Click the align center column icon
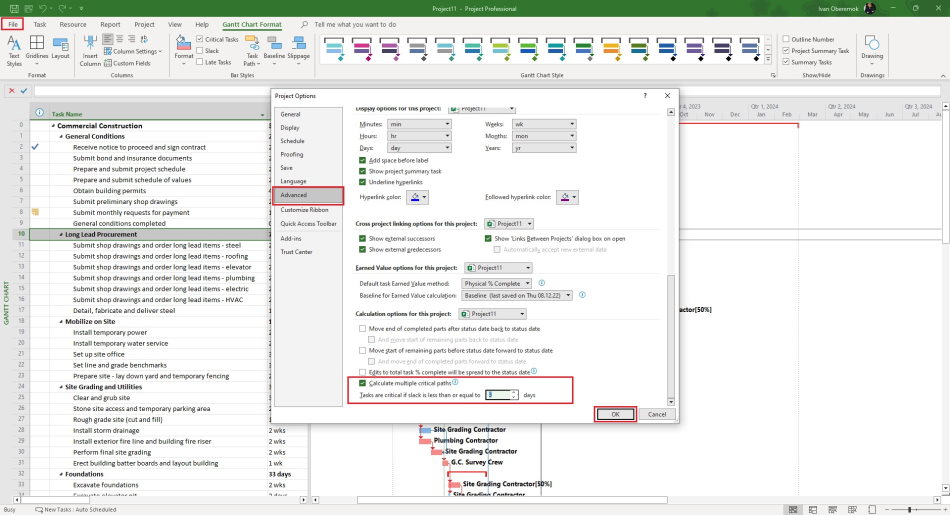This screenshot has height=515, width=950. (120, 39)
